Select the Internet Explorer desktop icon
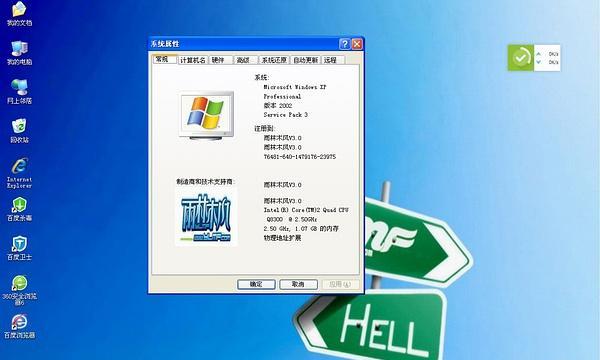 pyautogui.click(x=19, y=173)
